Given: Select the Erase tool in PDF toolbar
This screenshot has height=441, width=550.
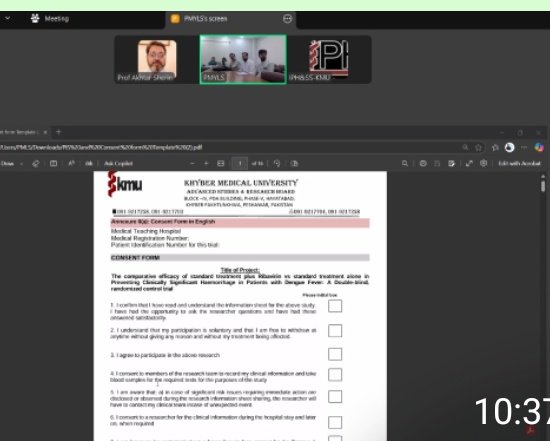Looking at the screenshot, I should pos(35,163).
